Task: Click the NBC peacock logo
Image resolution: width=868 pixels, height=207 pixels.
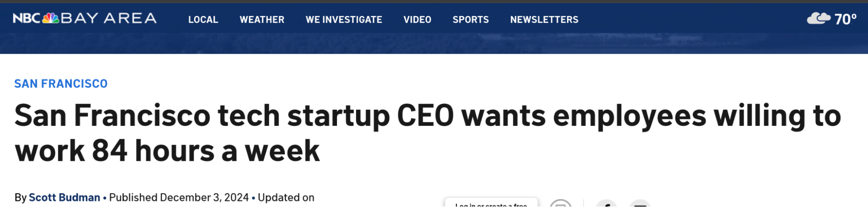Action: click(50, 18)
